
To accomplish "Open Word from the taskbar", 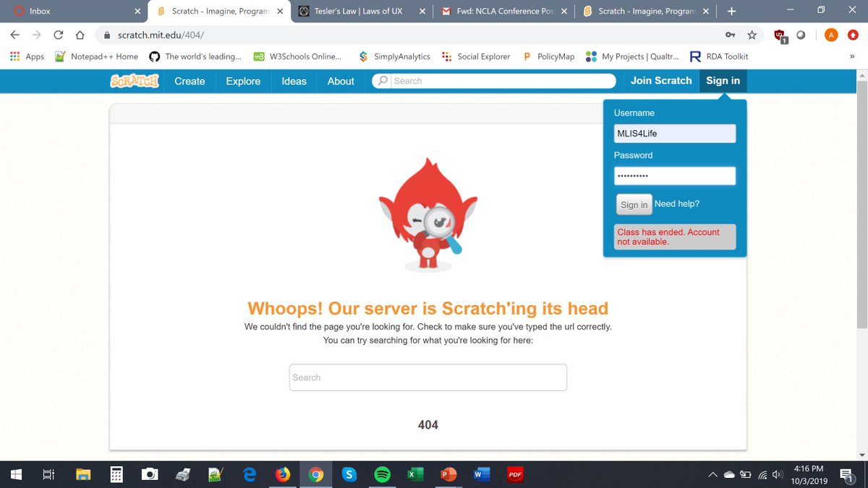I will [x=481, y=474].
